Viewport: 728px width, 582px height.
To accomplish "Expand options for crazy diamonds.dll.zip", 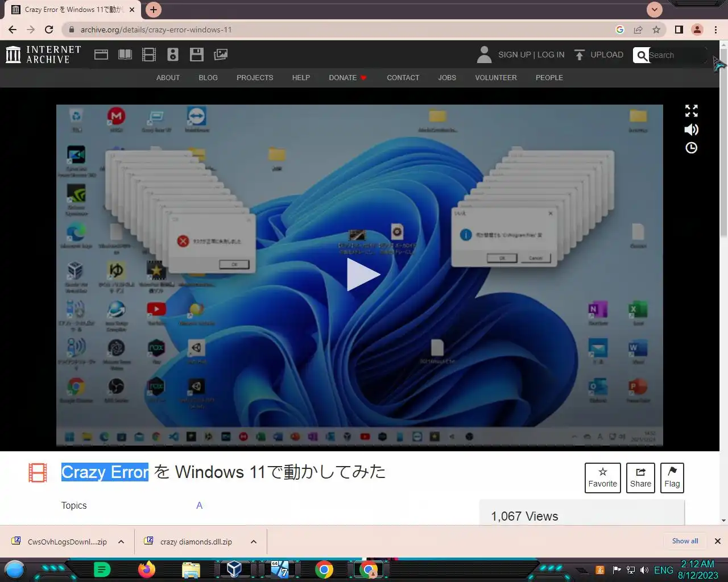I will [254, 542].
